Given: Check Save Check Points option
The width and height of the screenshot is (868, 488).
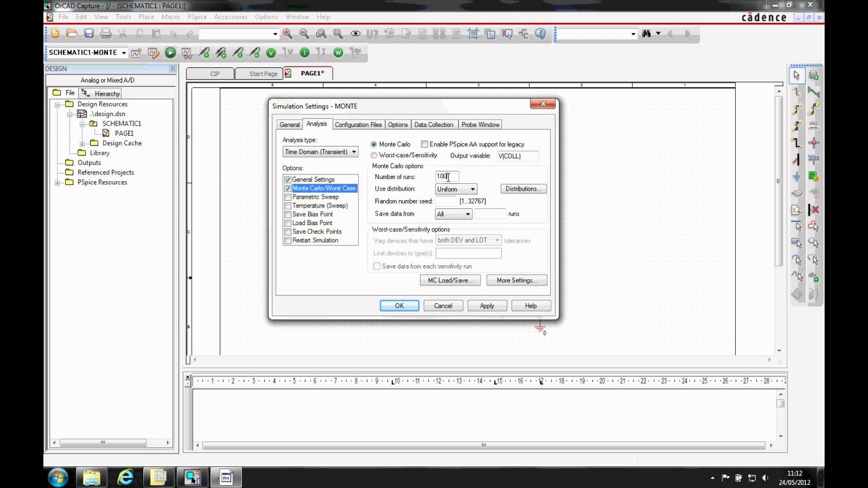Looking at the screenshot, I should [x=288, y=232].
